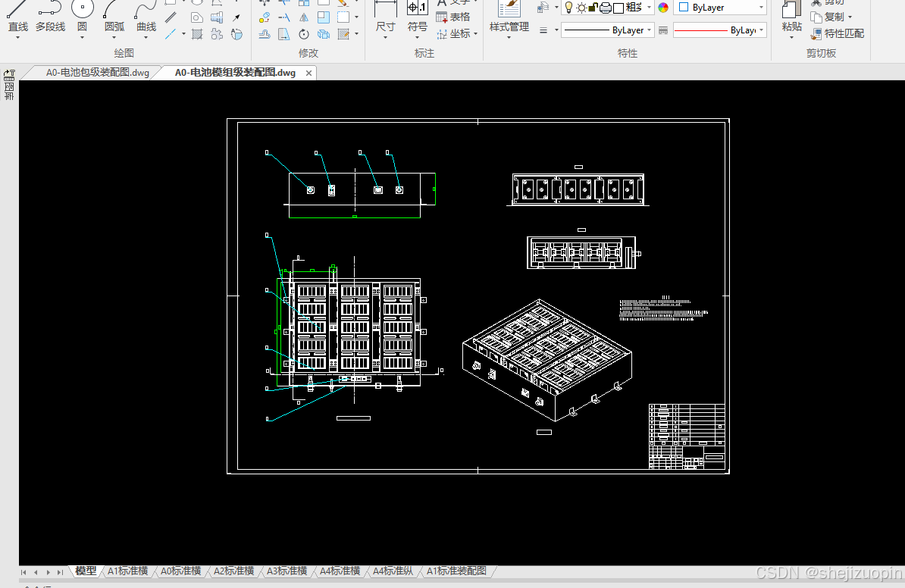
Task: Click the isometric battery module view
Action: [x=547, y=360]
